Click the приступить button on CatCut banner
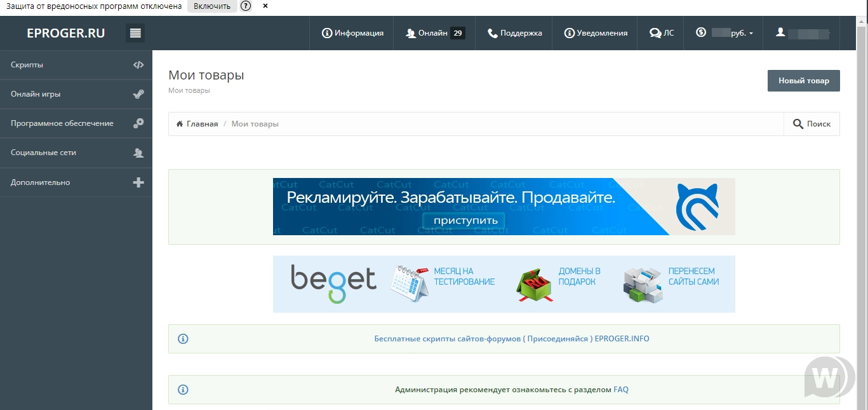The height and width of the screenshot is (410, 868). coord(465,221)
